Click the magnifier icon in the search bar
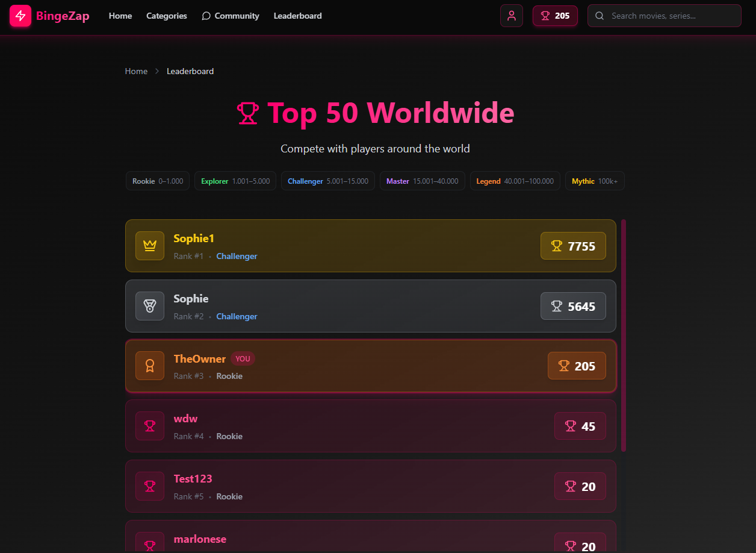Viewport: 756px width, 553px height. (x=600, y=16)
